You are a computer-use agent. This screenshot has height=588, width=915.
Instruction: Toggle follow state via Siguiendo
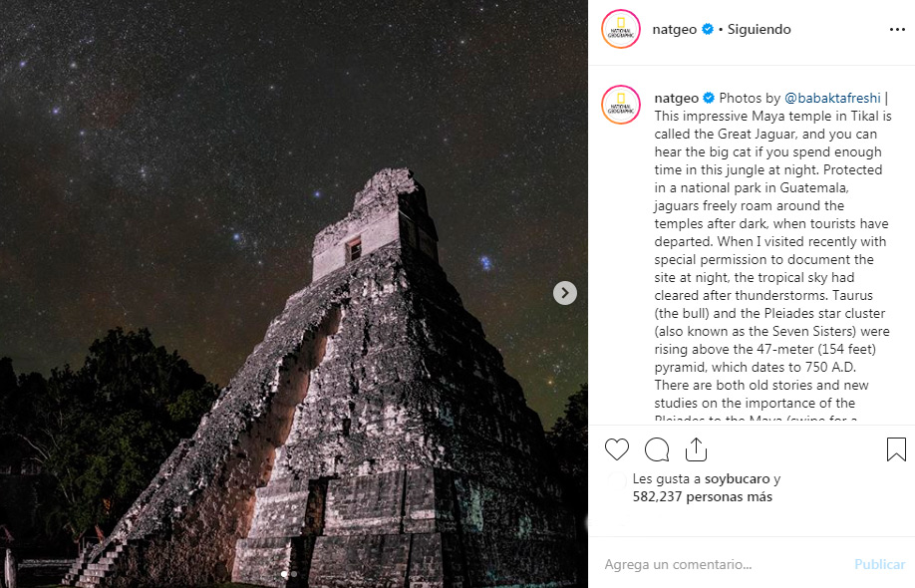[x=759, y=29]
